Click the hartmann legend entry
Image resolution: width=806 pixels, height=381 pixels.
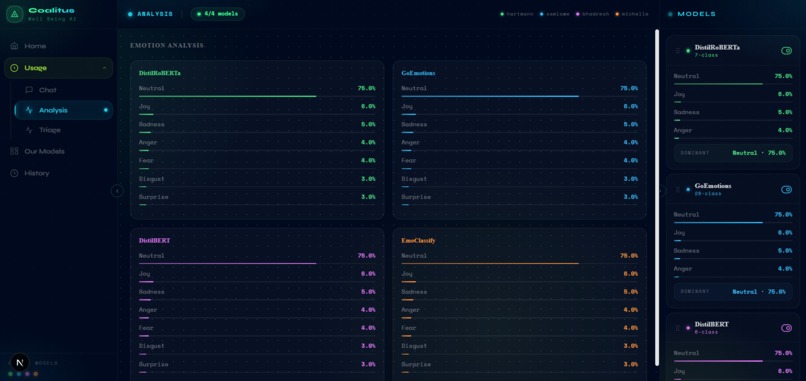coord(518,14)
